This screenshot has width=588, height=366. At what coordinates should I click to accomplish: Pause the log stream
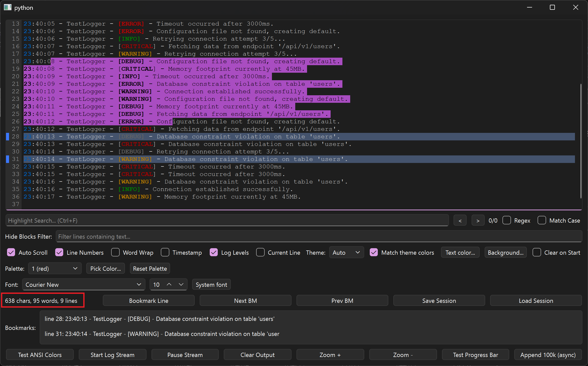point(185,355)
